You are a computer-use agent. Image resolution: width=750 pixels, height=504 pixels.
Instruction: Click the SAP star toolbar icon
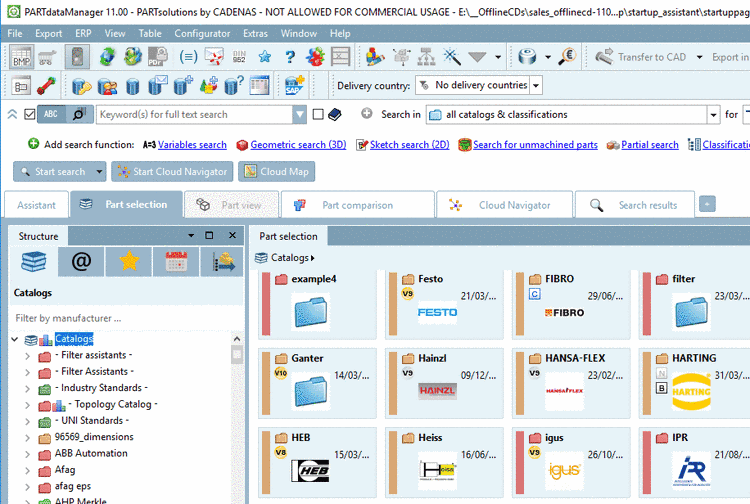[x=294, y=86]
